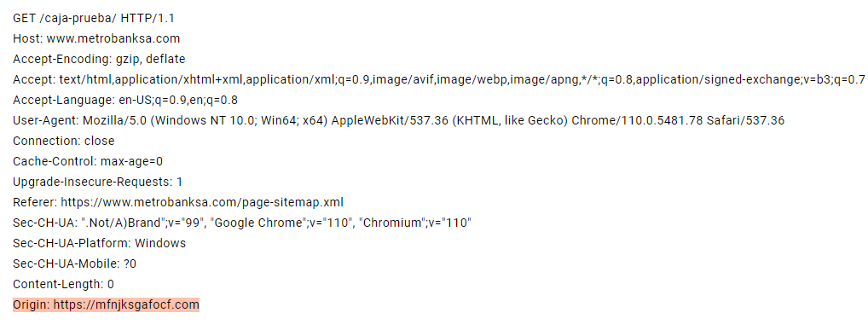The height and width of the screenshot is (336, 868).
Task: Click the User-Agent Mozilla/5.0 line
Action: click(x=398, y=121)
